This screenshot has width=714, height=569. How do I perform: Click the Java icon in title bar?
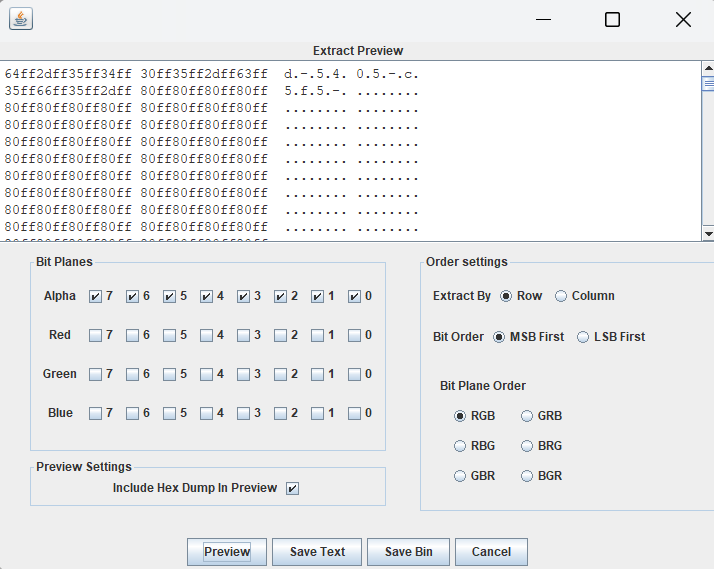21,19
